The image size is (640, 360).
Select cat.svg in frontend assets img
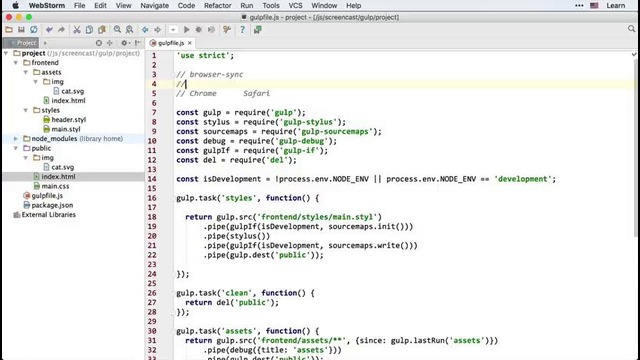pyautogui.click(x=68, y=91)
